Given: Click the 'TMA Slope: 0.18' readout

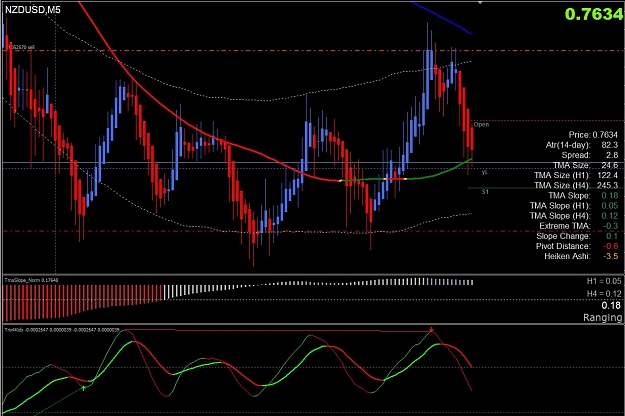Looking at the screenshot, I should [584, 195].
